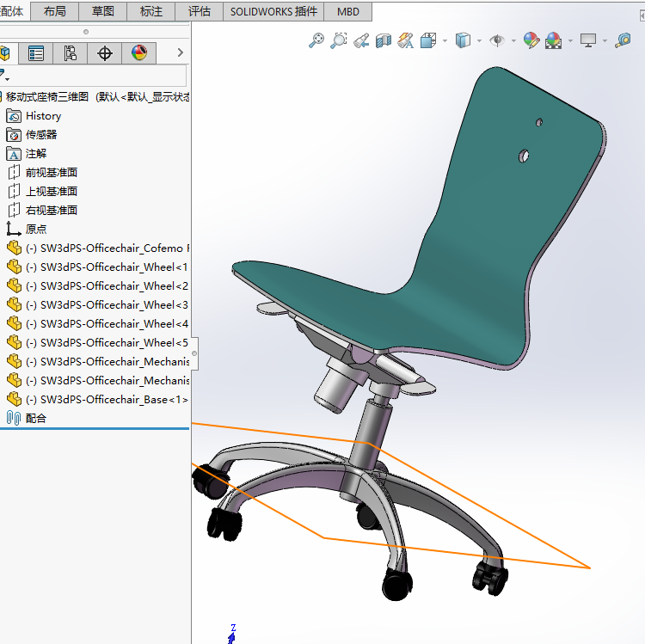The height and width of the screenshot is (644, 645).
Task: Switch to the DimXpertManager crosshair tab
Action: point(104,53)
